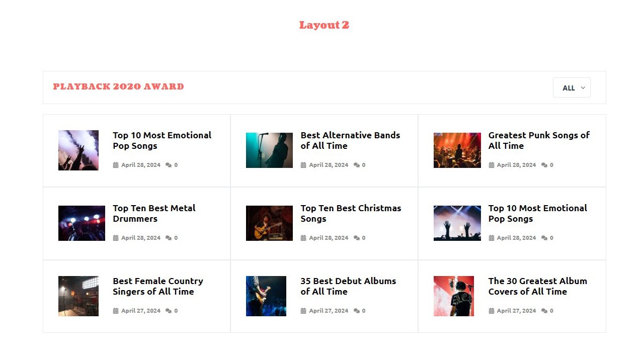This screenshot has width=644, height=362.
Task: Open the ALL category filter dropdown
Action: click(x=572, y=87)
